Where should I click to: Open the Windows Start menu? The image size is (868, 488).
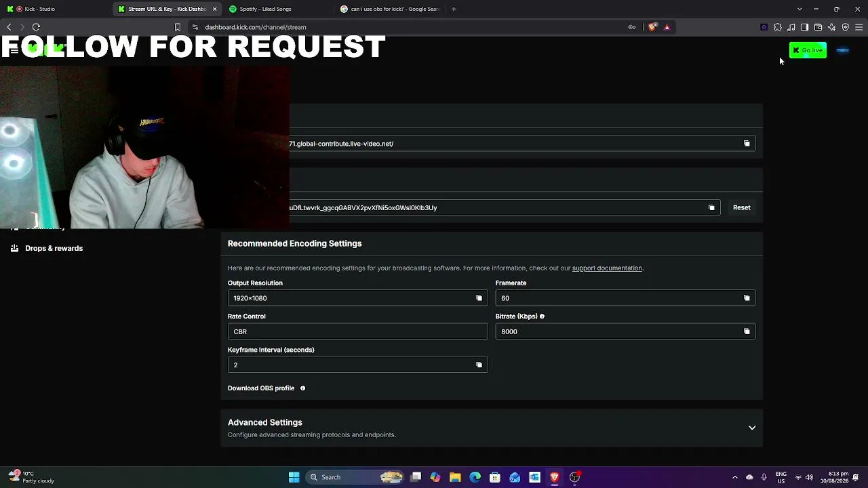click(294, 477)
